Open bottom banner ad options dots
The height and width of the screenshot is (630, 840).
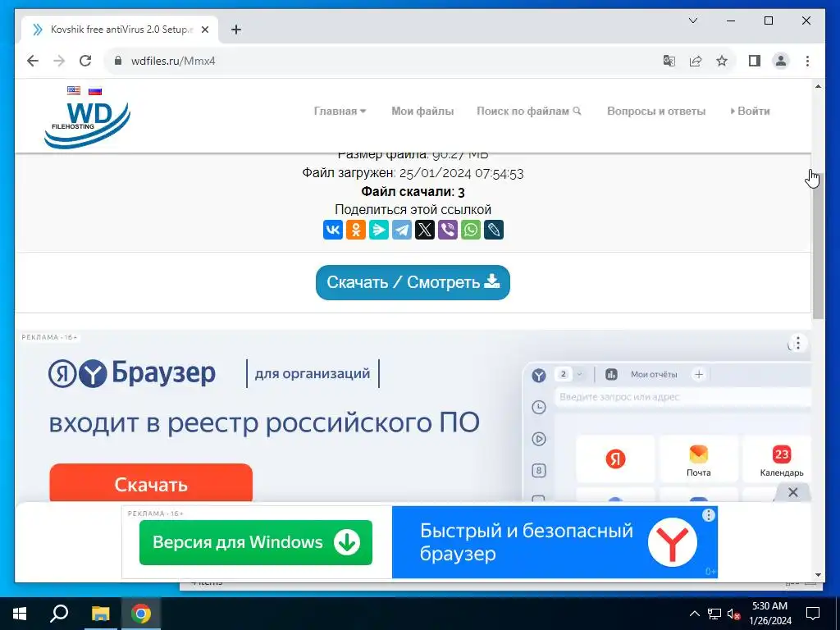(x=708, y=515)
